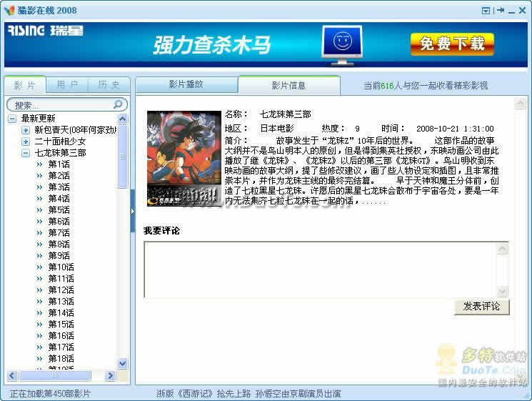Click the 发表评论 button

click(481, 306)
